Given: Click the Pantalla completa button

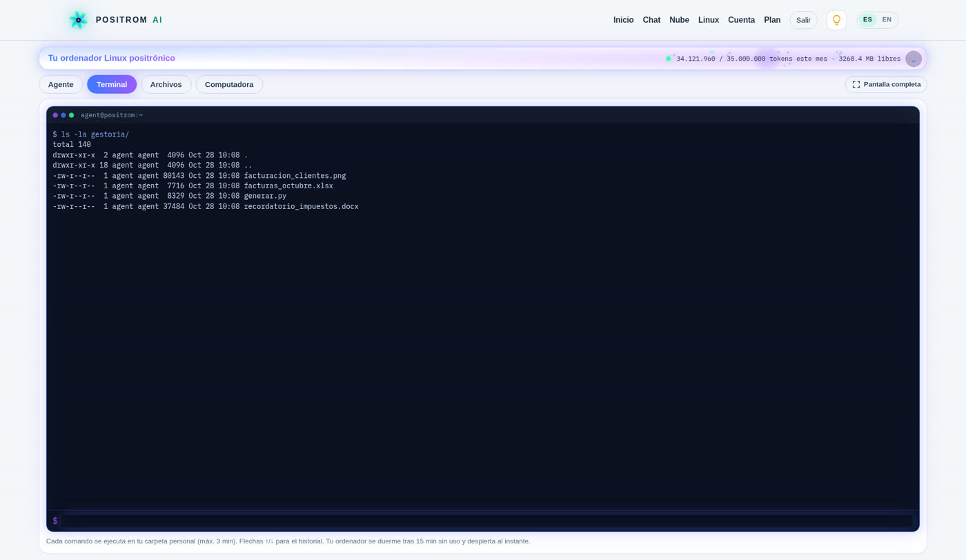Looking at the screenshot, I should point(886,85).
